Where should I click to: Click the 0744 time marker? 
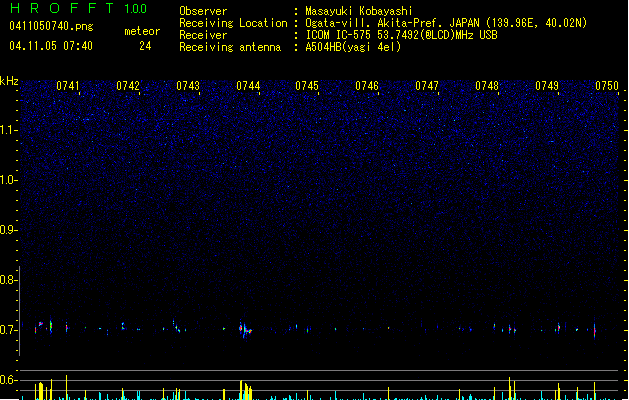[x=248, y=86]
